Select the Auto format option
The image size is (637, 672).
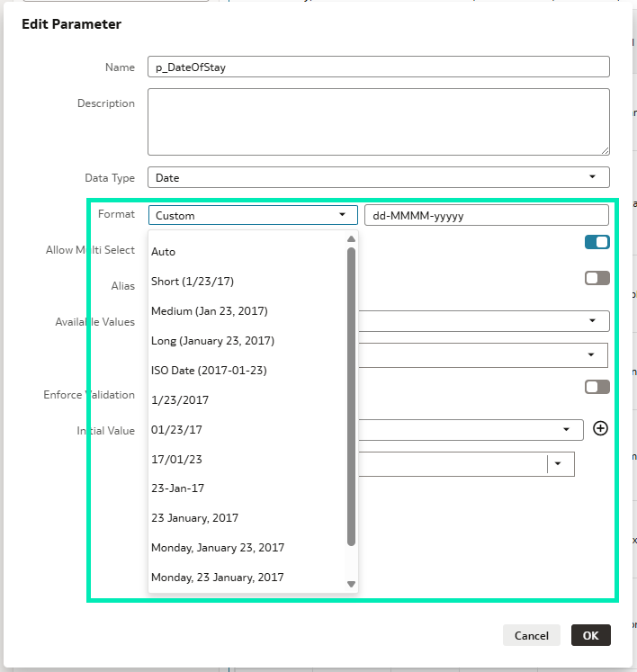click(164, 252)
